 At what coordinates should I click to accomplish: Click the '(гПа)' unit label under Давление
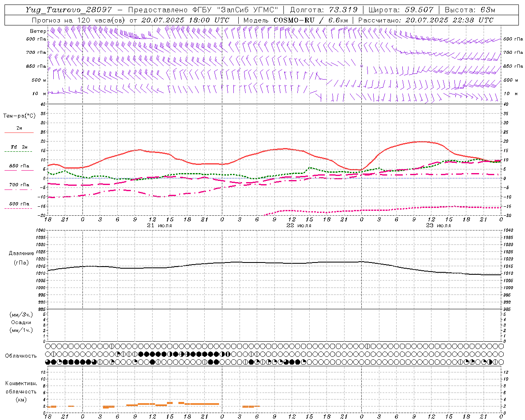pos(21,263)
